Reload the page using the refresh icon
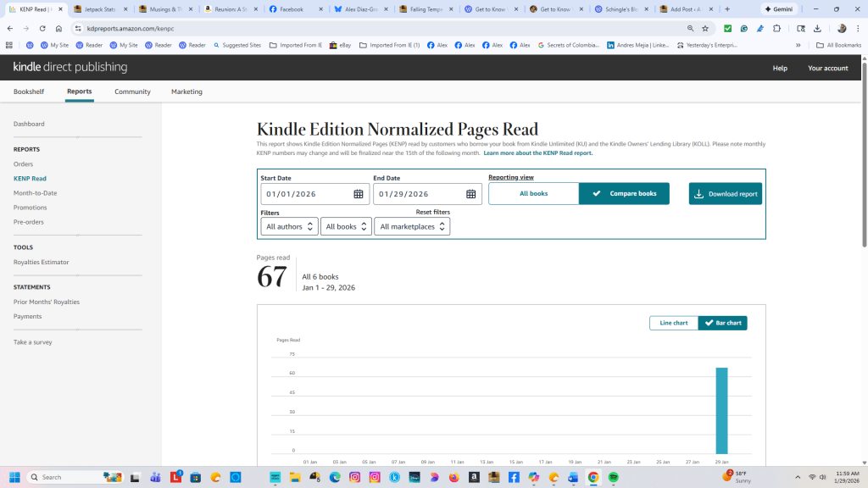 (42, 28)
